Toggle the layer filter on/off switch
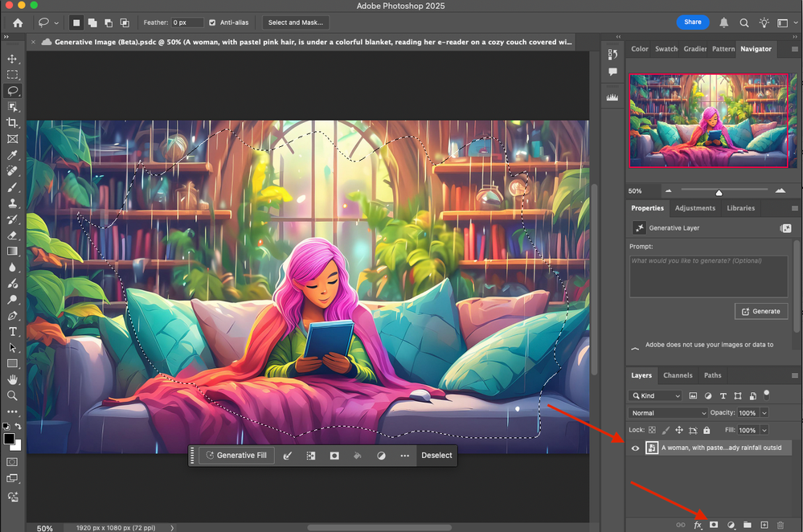 (x=766, y=394)
